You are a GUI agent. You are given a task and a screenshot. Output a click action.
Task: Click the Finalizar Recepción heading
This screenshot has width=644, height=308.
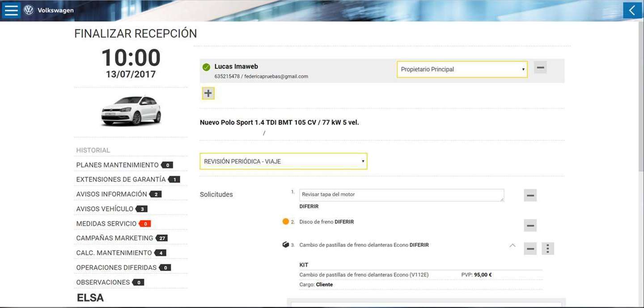(x=136, y=34)
